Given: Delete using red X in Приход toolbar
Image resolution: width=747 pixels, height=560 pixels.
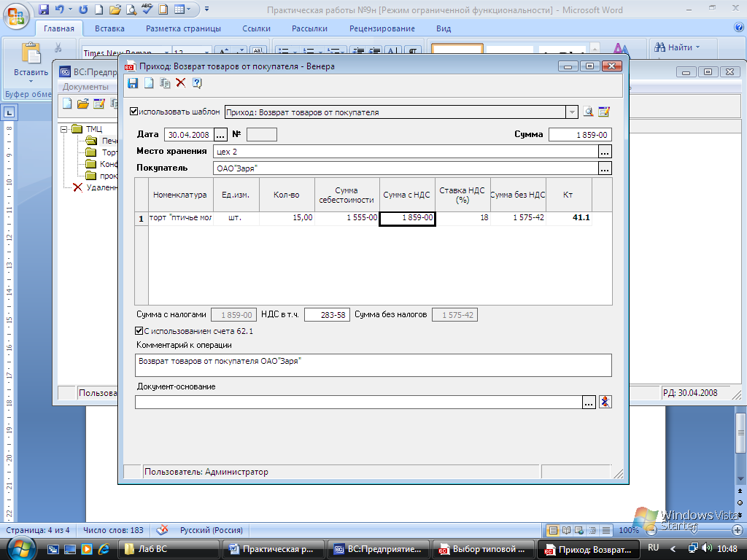Looking at the screenshot, I should tap(181, 83).
